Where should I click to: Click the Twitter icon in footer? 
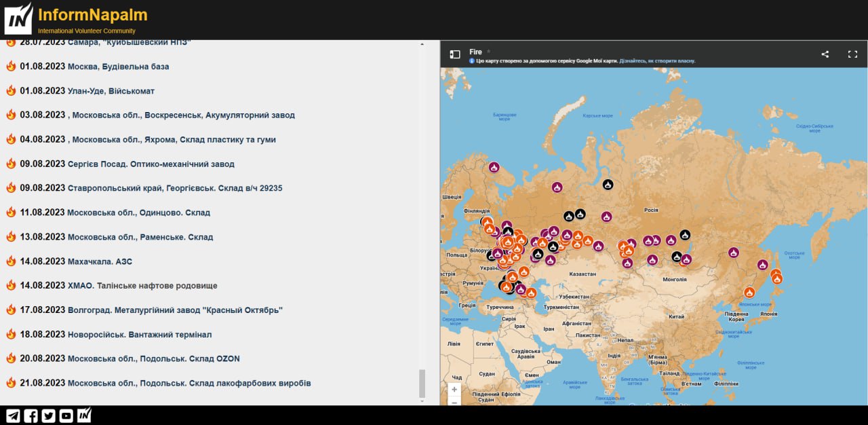click(x=48, y=415)
